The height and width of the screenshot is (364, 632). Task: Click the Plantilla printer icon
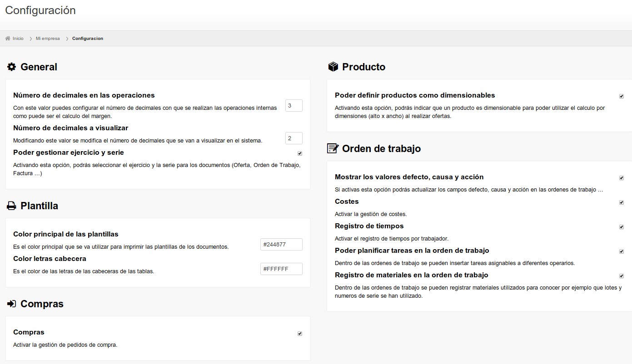pyautogui.click(x=11, y=206)
